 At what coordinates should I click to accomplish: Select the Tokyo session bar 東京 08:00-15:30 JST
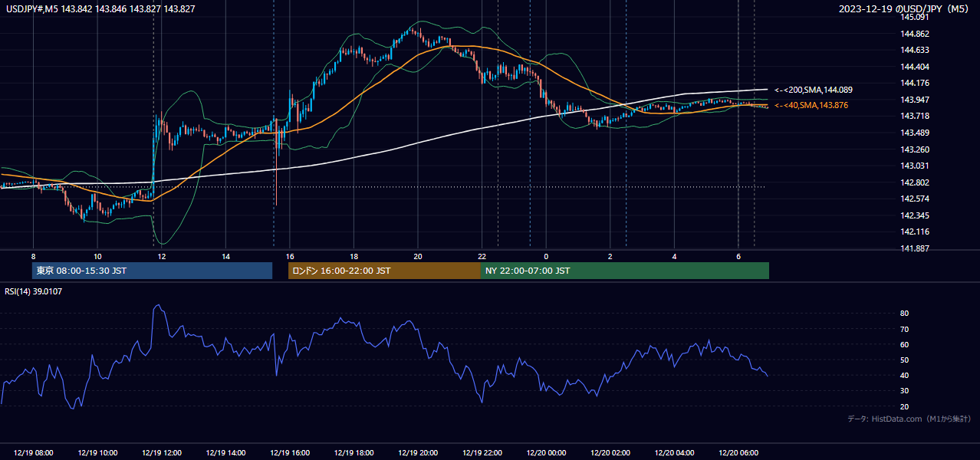click(x=152, y=271)
